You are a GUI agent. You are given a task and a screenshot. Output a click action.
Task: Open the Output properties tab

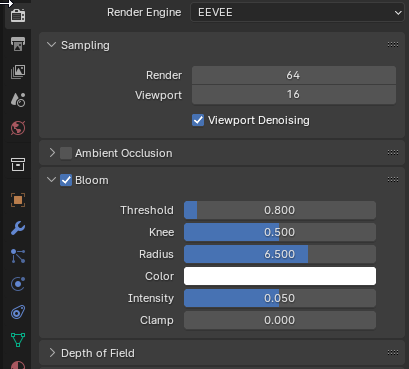[x=18, y=44]
